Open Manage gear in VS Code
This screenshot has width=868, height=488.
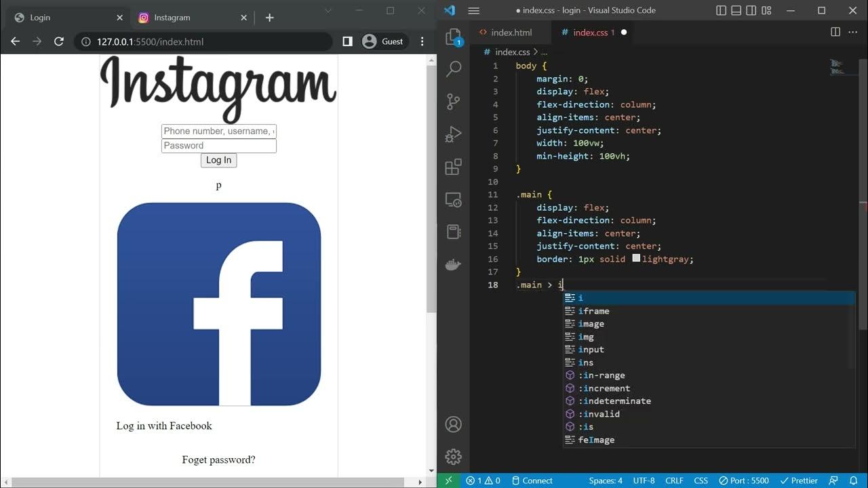[x=454, y=456]
